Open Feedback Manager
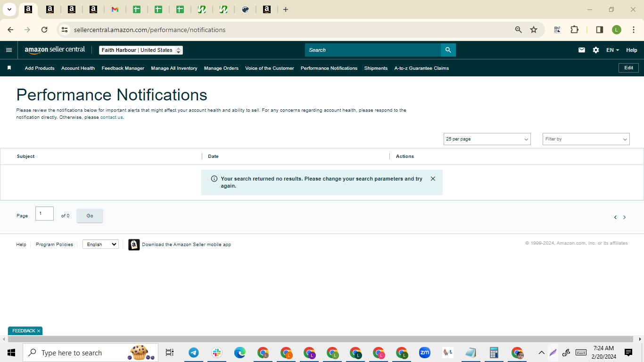 pos(123,68)
